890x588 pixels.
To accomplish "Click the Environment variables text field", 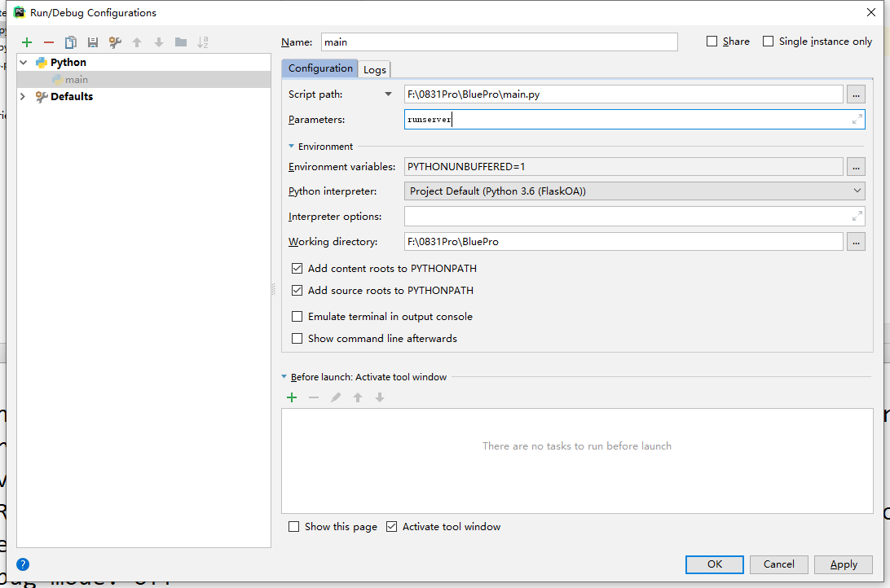I will pos(623,167).
